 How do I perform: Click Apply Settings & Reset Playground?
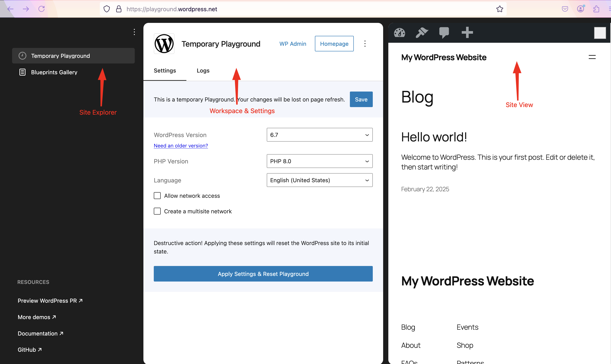[x=263, y=274]
